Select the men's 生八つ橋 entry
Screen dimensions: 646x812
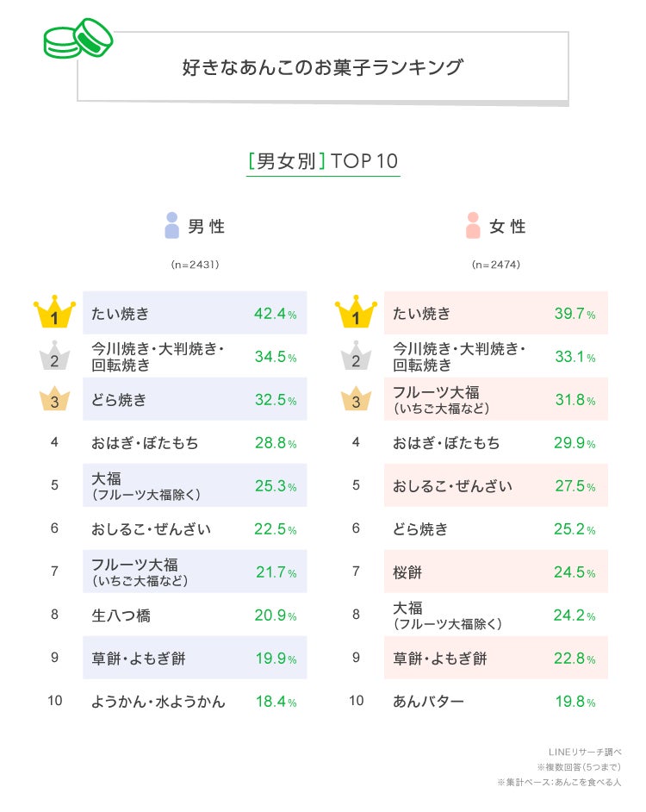121,615
